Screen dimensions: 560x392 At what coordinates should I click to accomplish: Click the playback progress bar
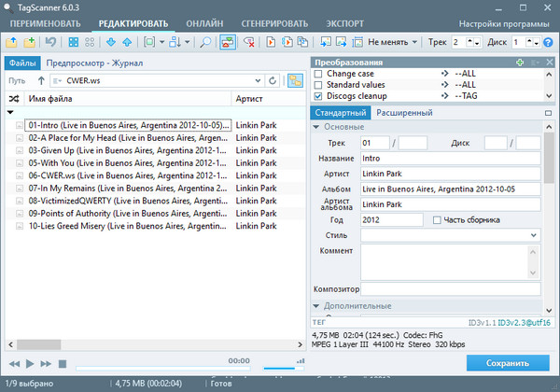[162, 367]
